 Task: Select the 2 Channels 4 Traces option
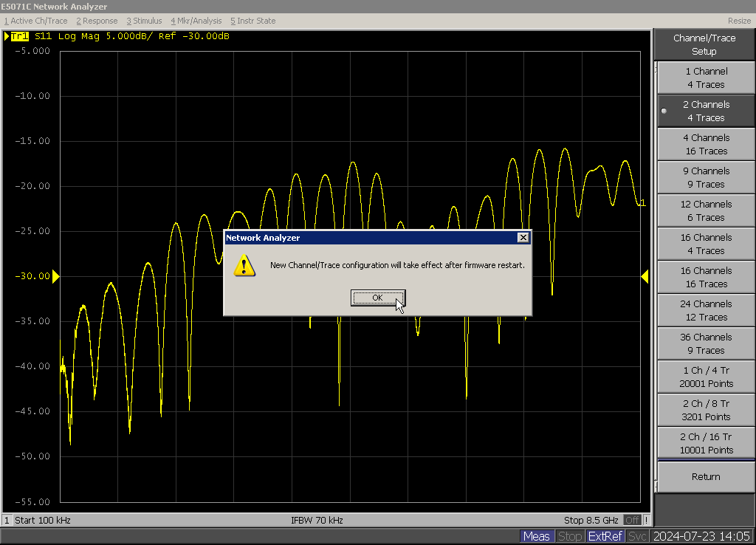(705, 112)
